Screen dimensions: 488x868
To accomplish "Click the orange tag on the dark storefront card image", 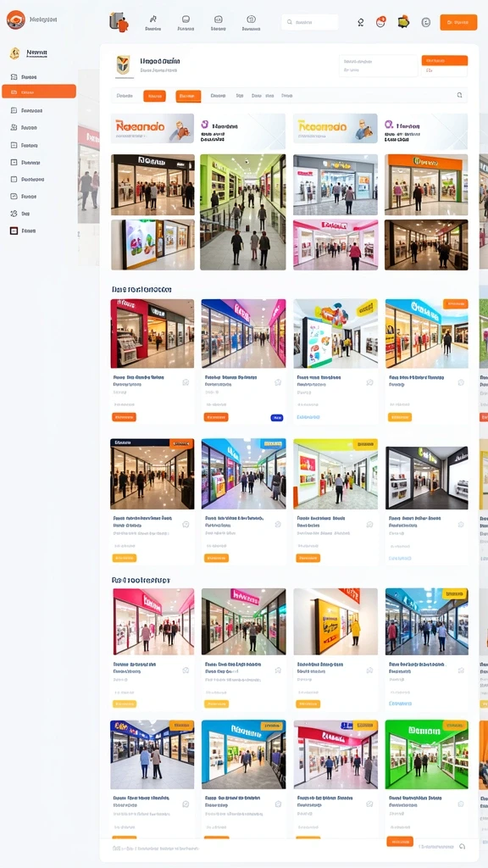I will point(181,443).
